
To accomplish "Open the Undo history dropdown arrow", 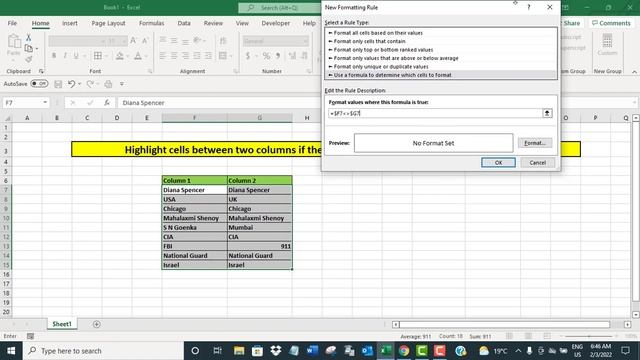I will (80, 84).
